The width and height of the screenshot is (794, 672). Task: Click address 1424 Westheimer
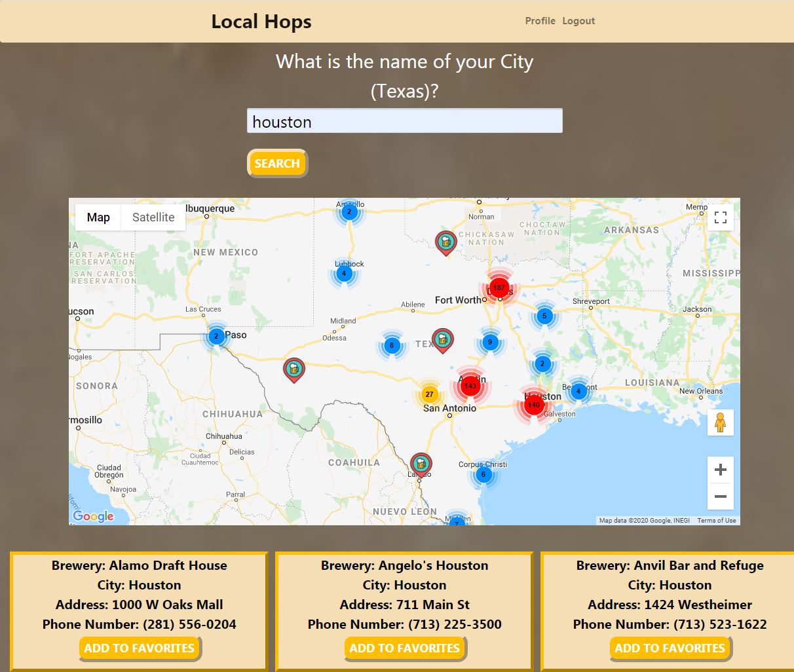(698, 605)
